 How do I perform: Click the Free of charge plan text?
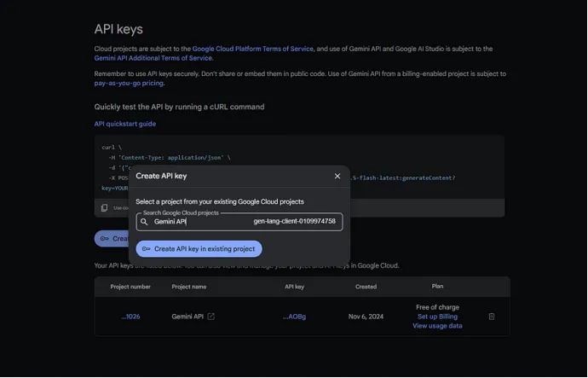pos(437,307)
